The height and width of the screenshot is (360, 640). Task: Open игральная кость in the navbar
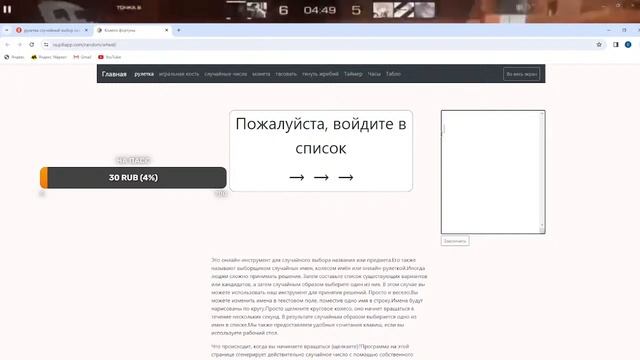pos(179,74)
